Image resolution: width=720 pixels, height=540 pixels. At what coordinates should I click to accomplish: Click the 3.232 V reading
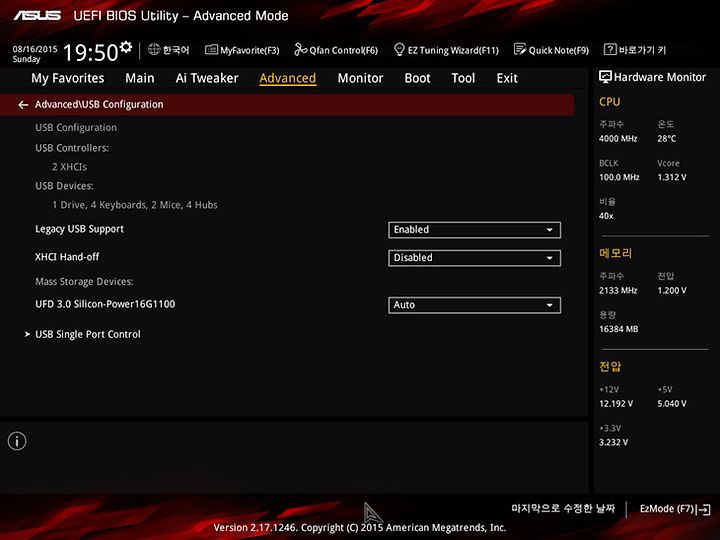pyautogui.click(x=613, y=443)
